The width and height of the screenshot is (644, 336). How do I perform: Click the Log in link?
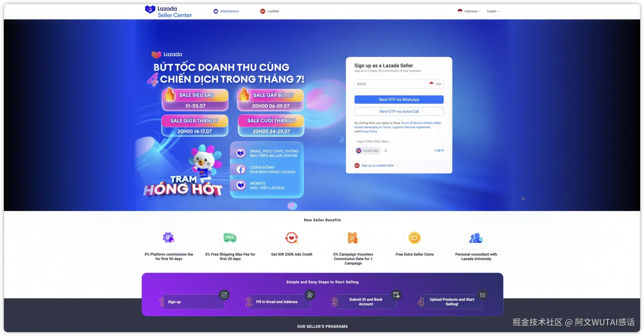pos(439,150)
